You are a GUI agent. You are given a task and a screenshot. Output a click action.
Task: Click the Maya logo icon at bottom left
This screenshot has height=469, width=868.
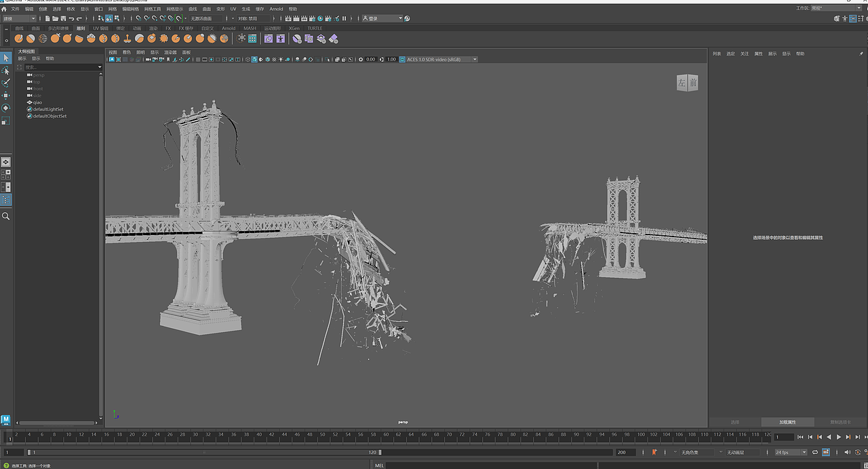tap(6, 420)
